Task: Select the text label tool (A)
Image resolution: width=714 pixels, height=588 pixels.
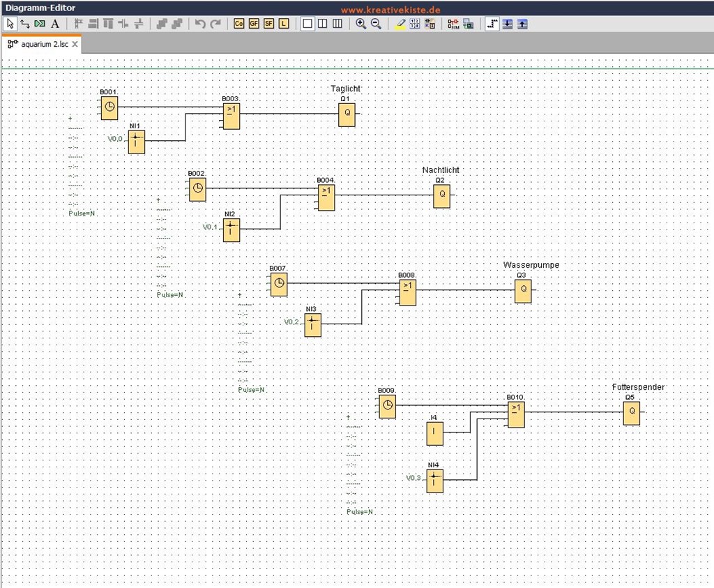Action: coord(55,24)
